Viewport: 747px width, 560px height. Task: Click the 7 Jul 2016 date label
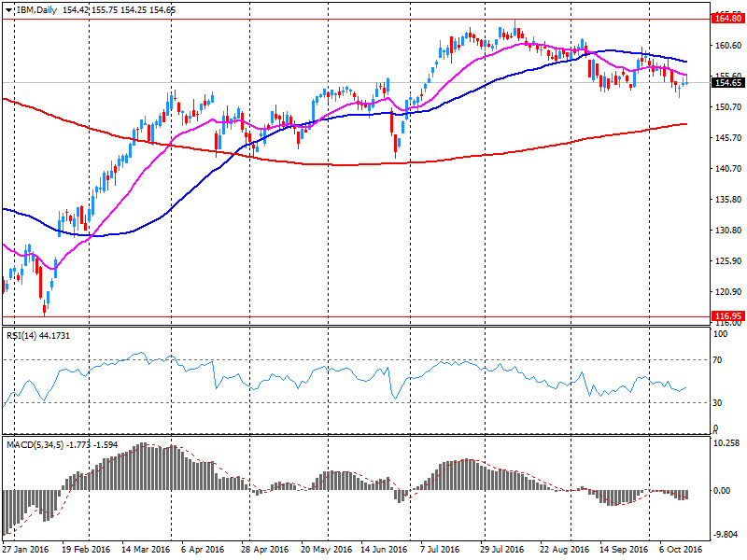pyautogui.click(x=440, y=549)
